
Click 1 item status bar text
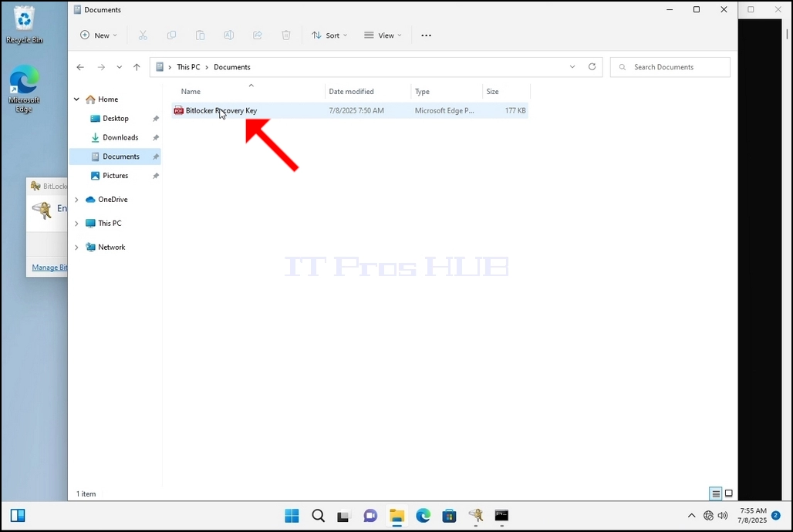click(86, 494)
